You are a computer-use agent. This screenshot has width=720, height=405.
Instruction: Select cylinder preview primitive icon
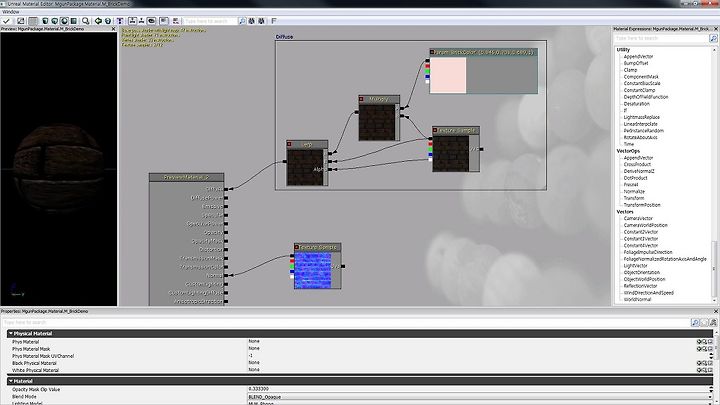point(45,21)
